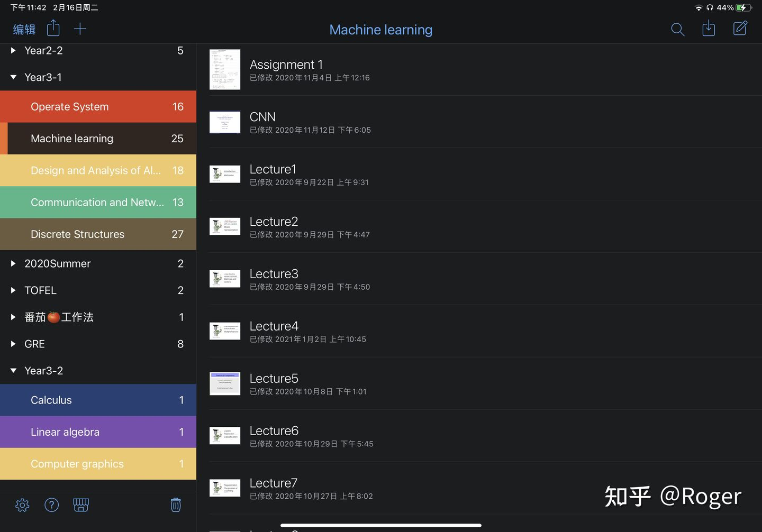Open settings gear at sidebar bottom

click(x=22, y=505)
